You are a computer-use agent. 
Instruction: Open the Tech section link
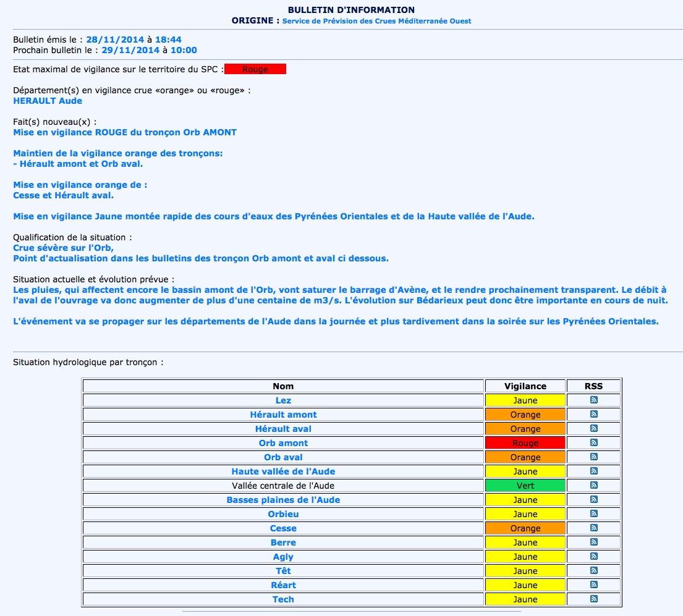point(283,599)
